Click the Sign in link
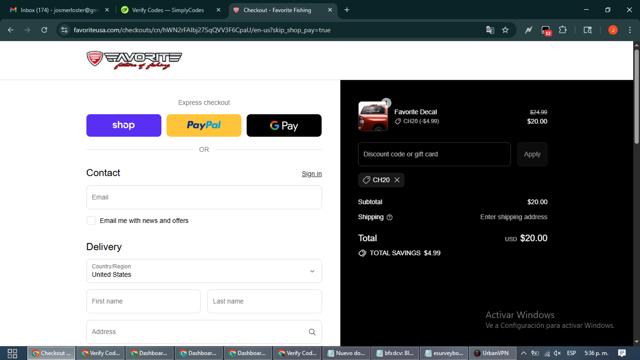The width and height of the screenshot is (640, 360). tap(312, 174)
